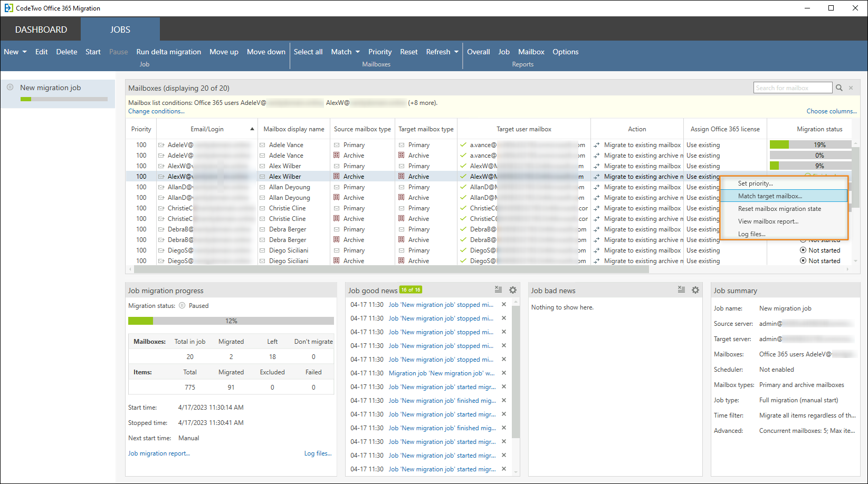Click the Job bad news list options icon
This screenshot has height=484, width=868.
681,289
